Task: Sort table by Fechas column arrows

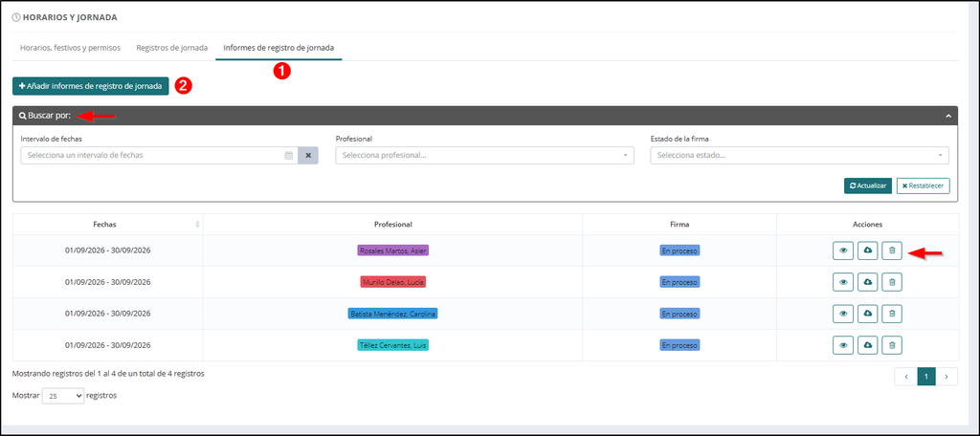Action: tap(197, 225)
